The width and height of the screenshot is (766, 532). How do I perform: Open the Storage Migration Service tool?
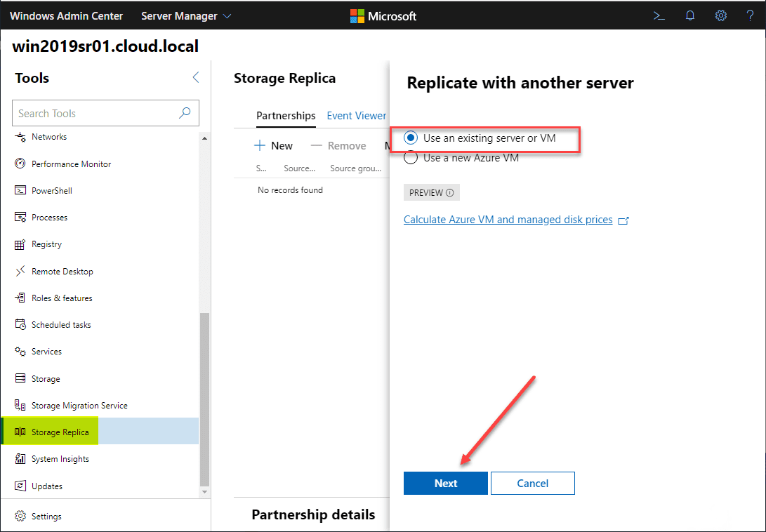coord(79,406)
